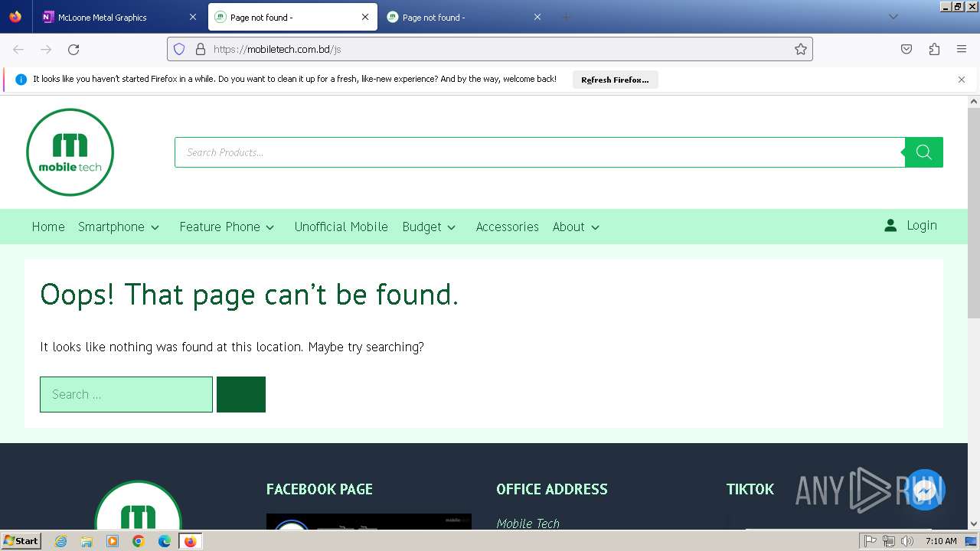Open a new browser tab
The height and width of the screenshot is (551, 980).
pos(566,17)
